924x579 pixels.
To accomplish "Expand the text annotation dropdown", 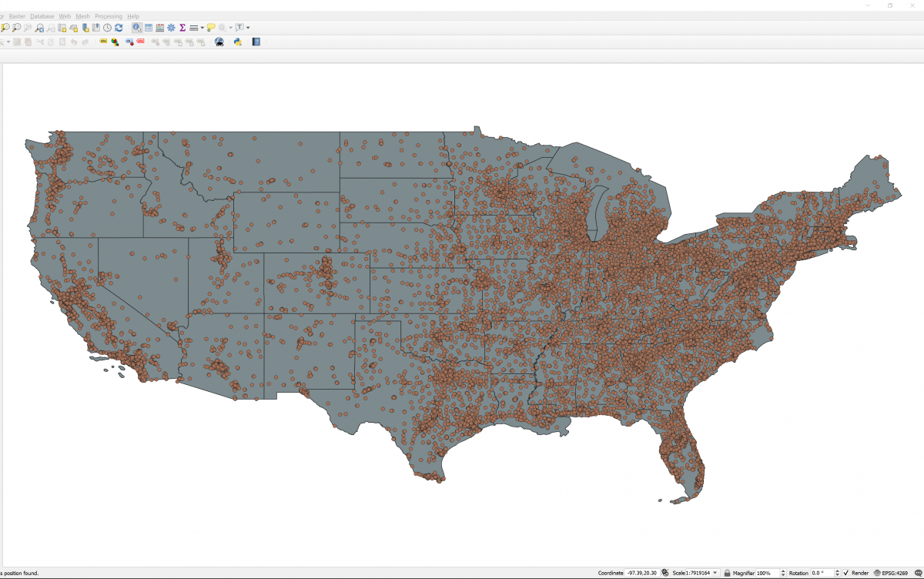I will (248, 27).
